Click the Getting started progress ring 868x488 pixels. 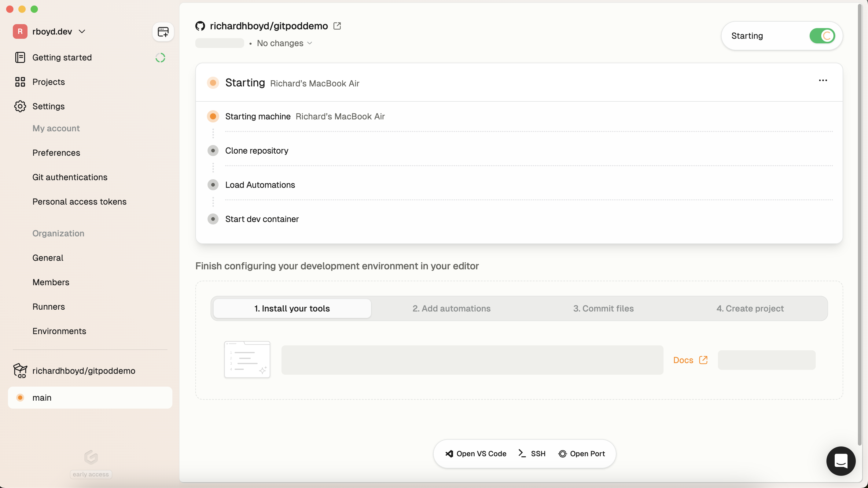(160, 58)
